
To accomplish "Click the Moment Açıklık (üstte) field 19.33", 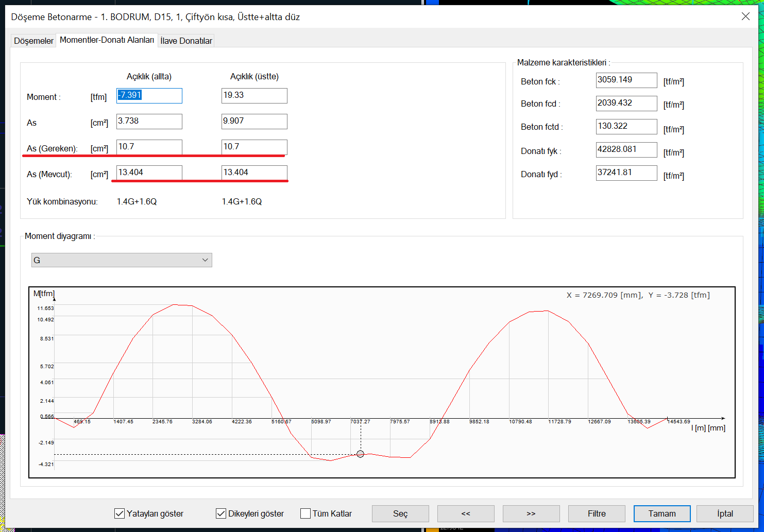I will pyautogui.click(x=254, y=96).
